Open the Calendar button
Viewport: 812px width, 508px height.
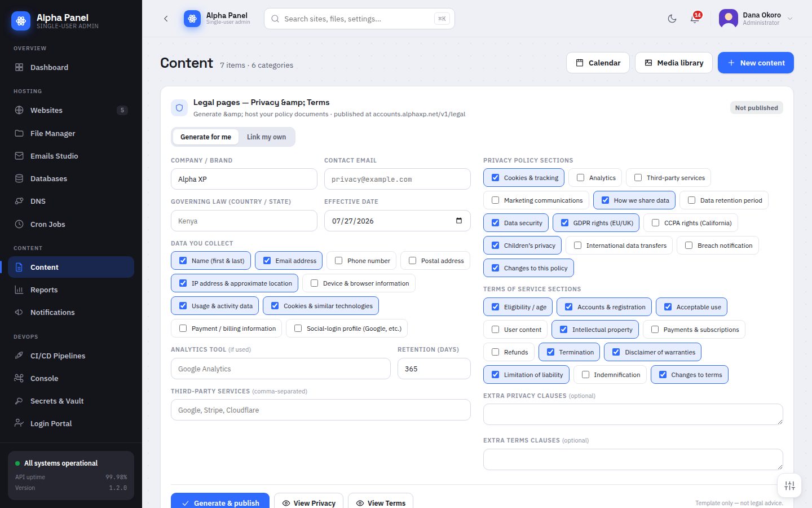[x=598, y=63]
